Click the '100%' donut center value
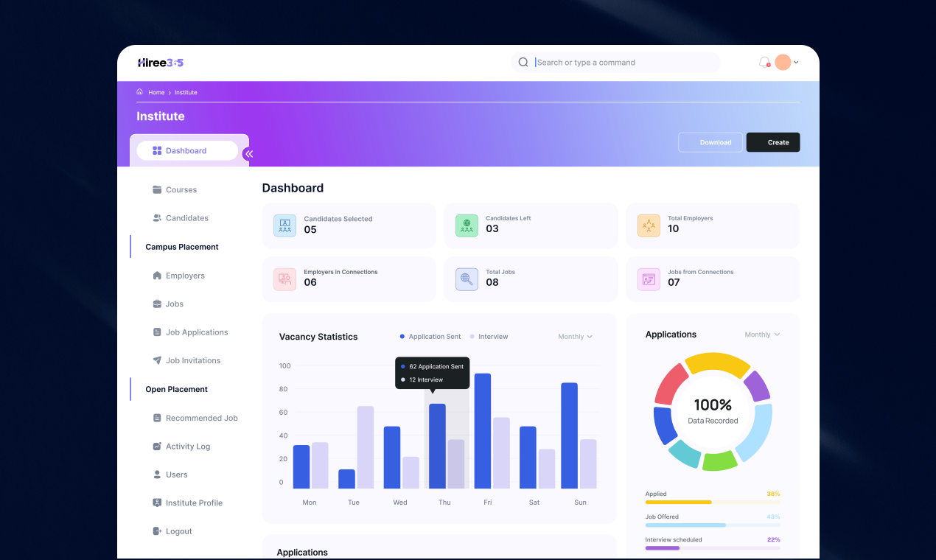Viewport: 936px width, 560px height. tap(713, 405)
